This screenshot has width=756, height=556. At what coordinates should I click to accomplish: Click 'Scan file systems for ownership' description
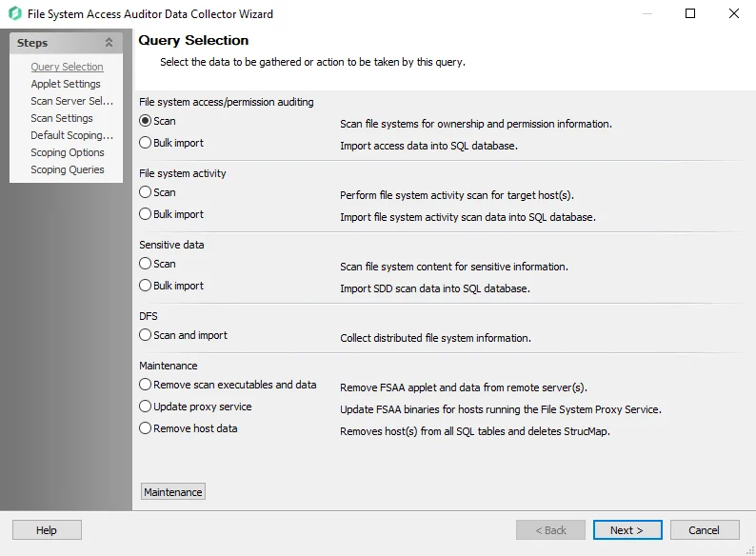[x=476, y=124]
